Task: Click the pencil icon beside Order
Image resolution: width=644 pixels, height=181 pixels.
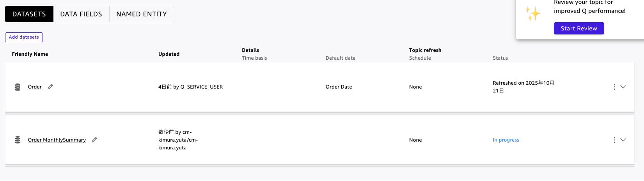Action: coord(50,87)
